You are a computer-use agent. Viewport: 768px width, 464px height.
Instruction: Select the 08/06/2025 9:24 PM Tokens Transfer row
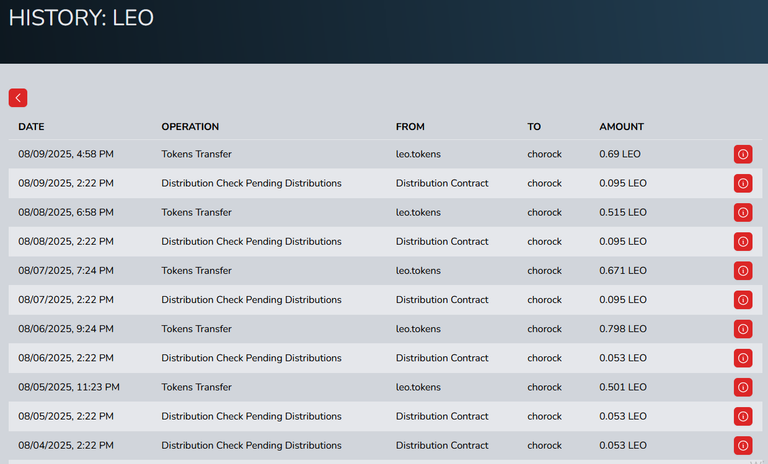pos(385,329)
